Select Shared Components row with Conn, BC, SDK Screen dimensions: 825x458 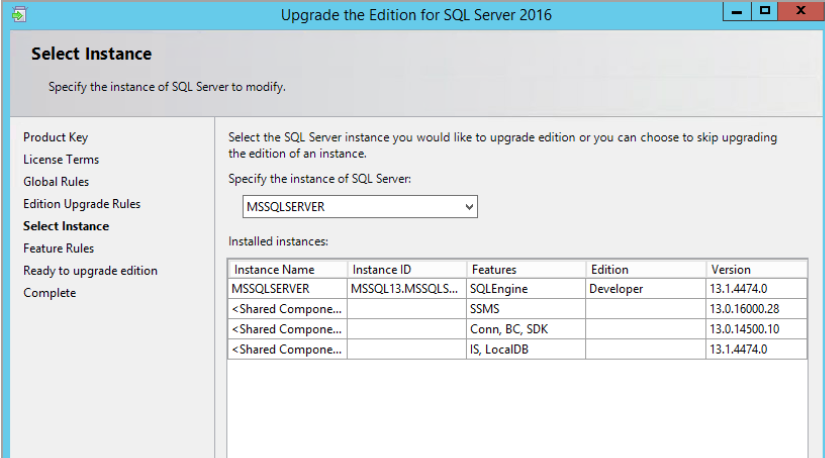click(518, 329)
